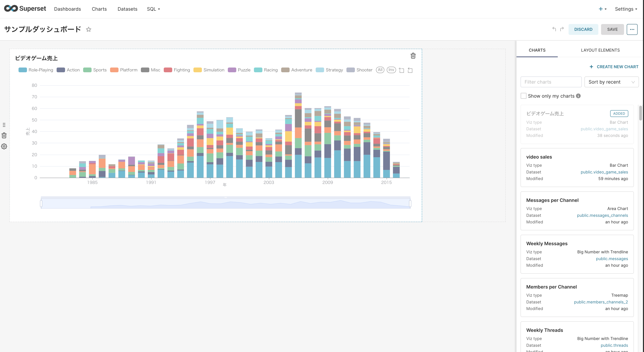The image size is (644, 352).
Task: Click the row drag handle icon
Action: pyautogui.click(x=4, y=125)
